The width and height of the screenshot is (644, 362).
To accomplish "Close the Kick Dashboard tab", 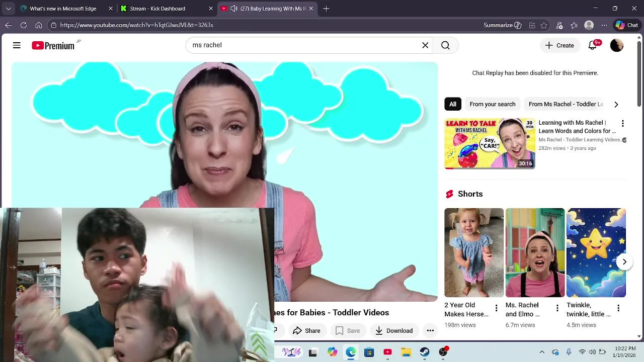I will pos(211,9).
